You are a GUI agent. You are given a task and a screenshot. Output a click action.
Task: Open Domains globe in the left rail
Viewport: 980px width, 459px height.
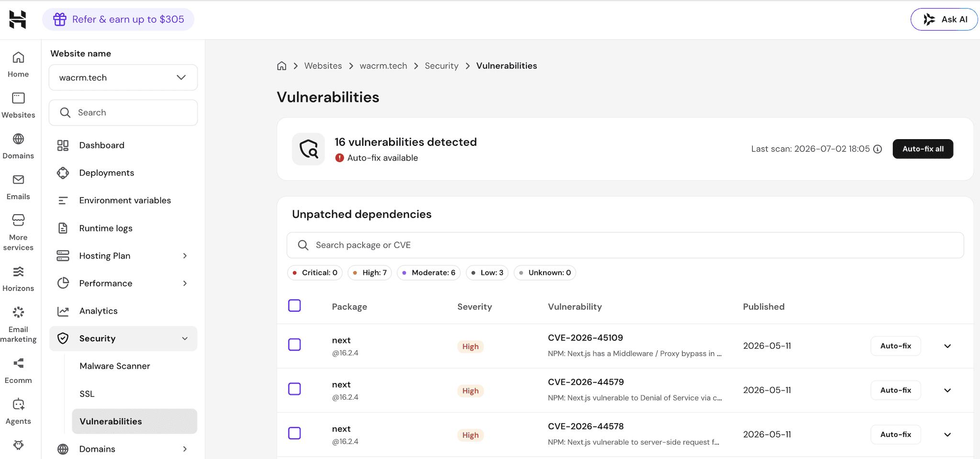pos(18,146)
